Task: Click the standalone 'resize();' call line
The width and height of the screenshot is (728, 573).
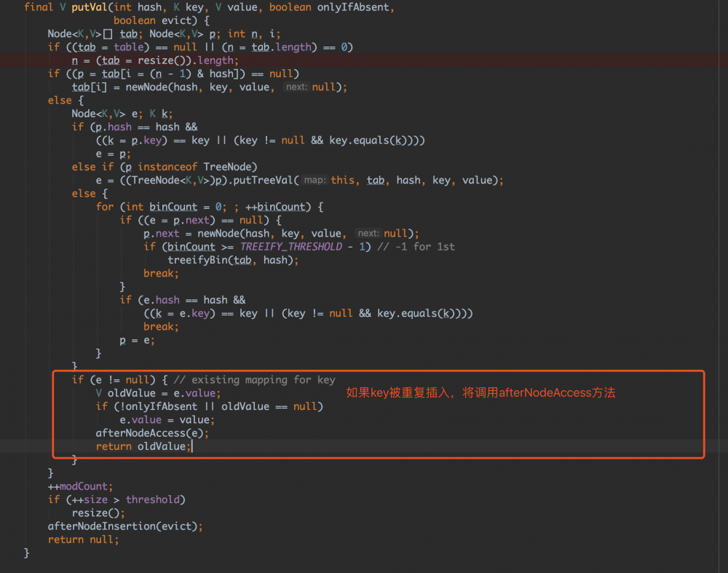Action: click(x=98, y=513)
